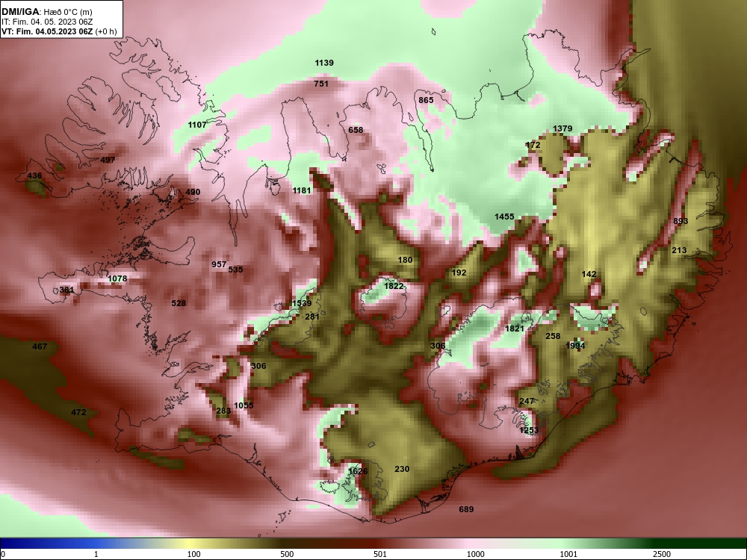Click the map value 172
Image resolution: width=747 pixels, height=560 pixels.
click(x=533, y=145)
